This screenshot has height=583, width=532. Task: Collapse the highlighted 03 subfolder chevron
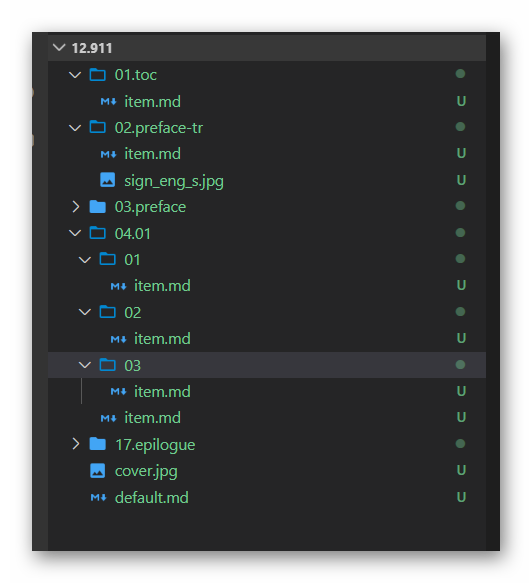coord(85,365)
